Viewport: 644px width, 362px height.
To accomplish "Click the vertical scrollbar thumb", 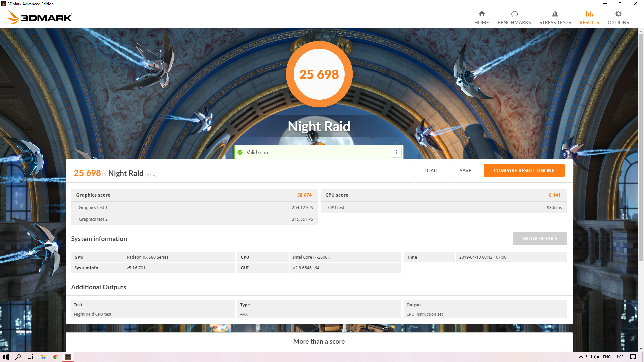I will pyautogui.click(x=641, y=147).
